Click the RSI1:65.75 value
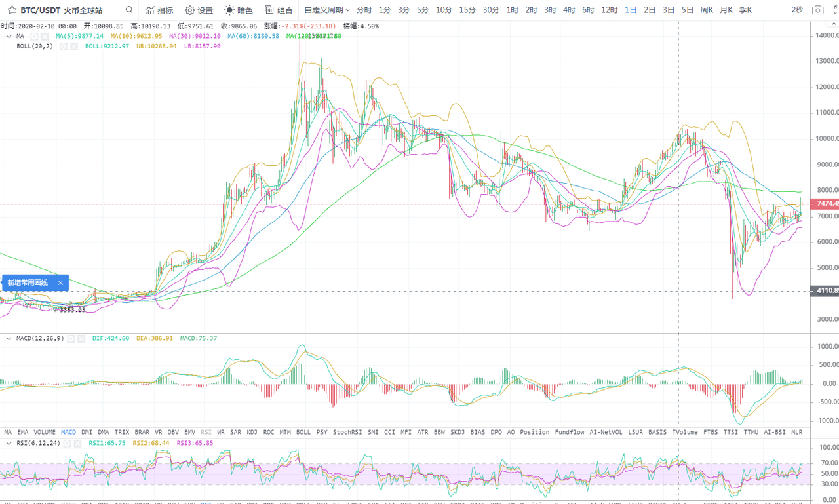The image size is (839, 504). click(x=107, y=443)
